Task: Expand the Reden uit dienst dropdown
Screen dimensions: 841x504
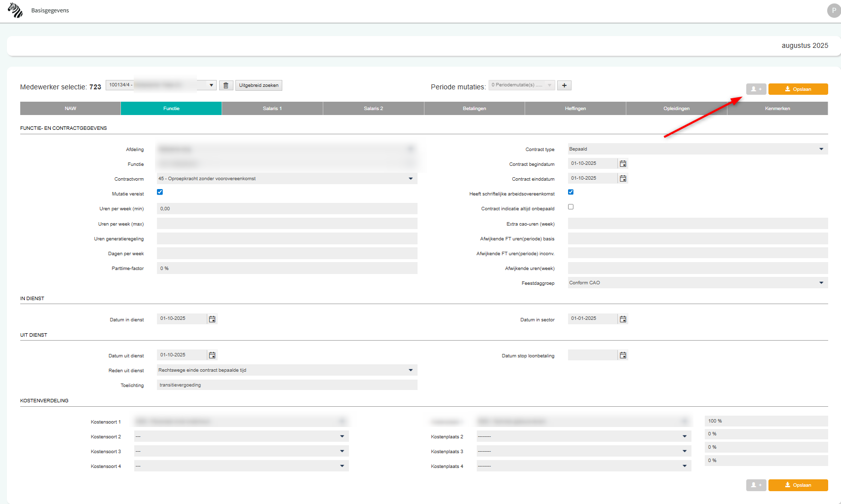Action: [287, 370]
